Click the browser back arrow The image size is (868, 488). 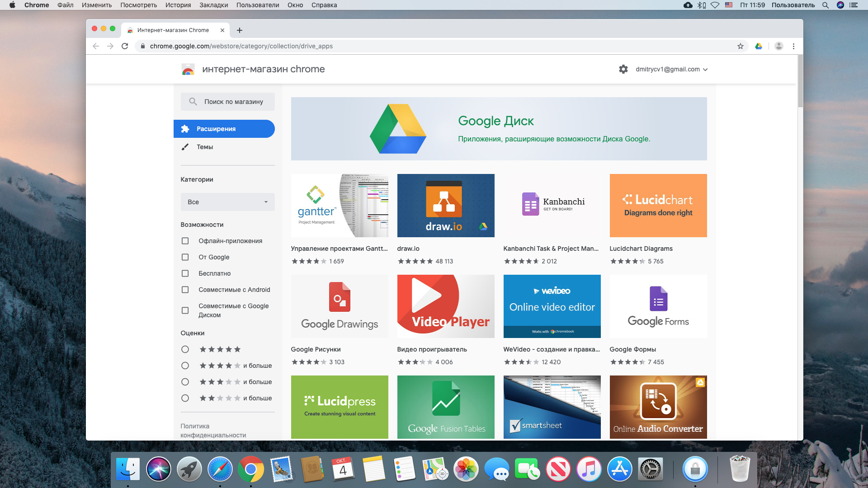tap(96, 46)
